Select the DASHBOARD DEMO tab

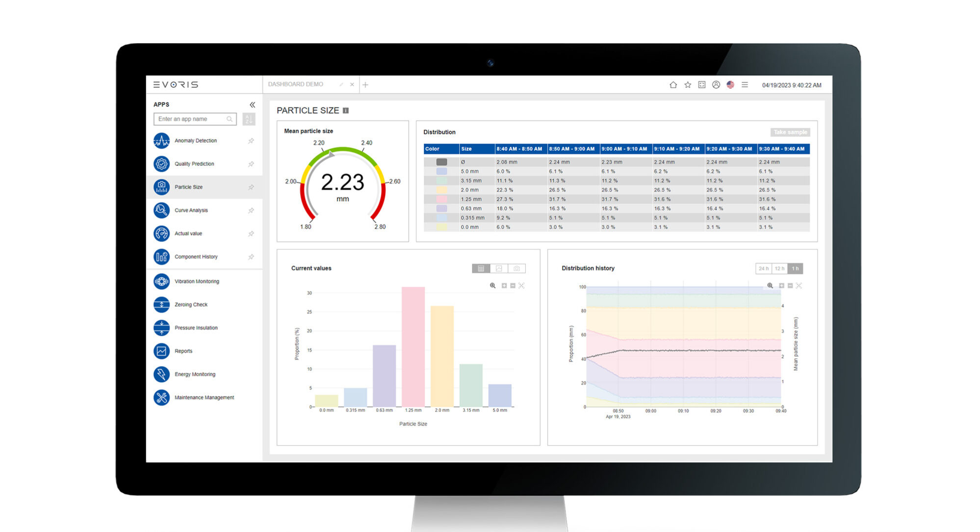tap(296, 84)
